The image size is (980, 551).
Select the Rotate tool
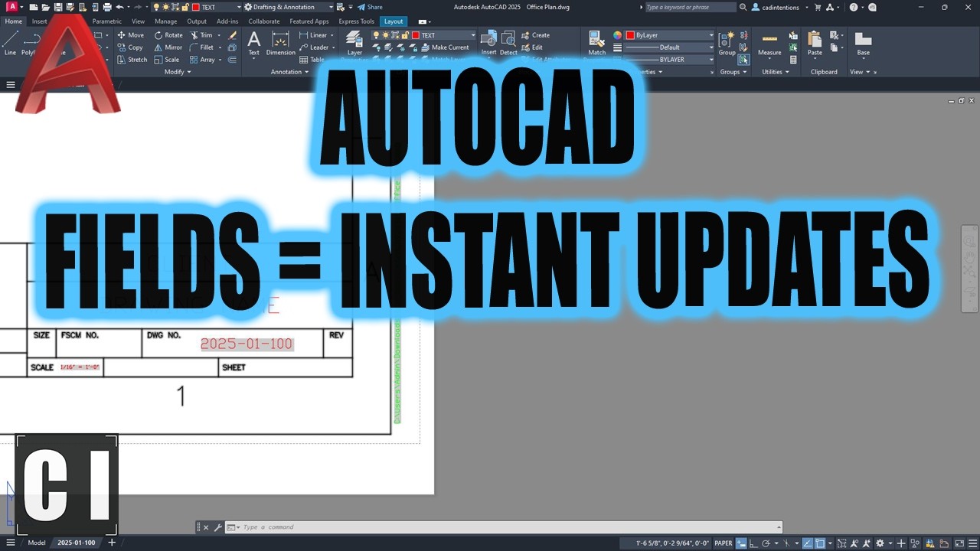pyautogui.click(x=168, y=35)
